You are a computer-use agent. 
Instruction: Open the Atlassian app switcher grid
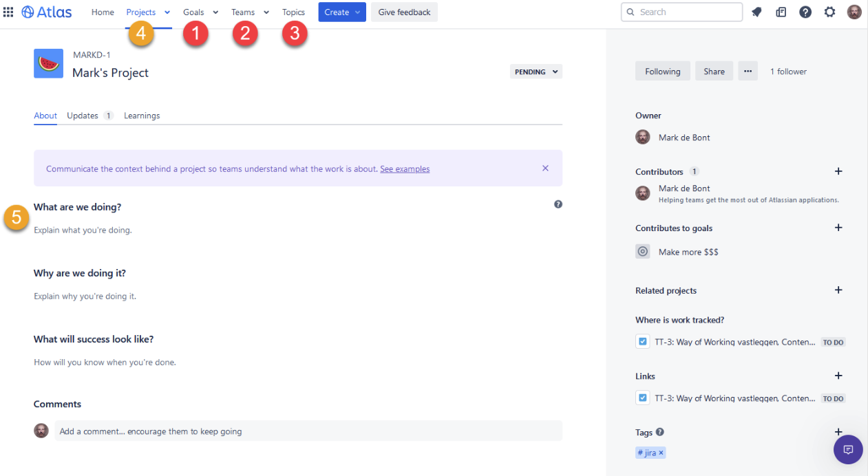pos(8,12)
